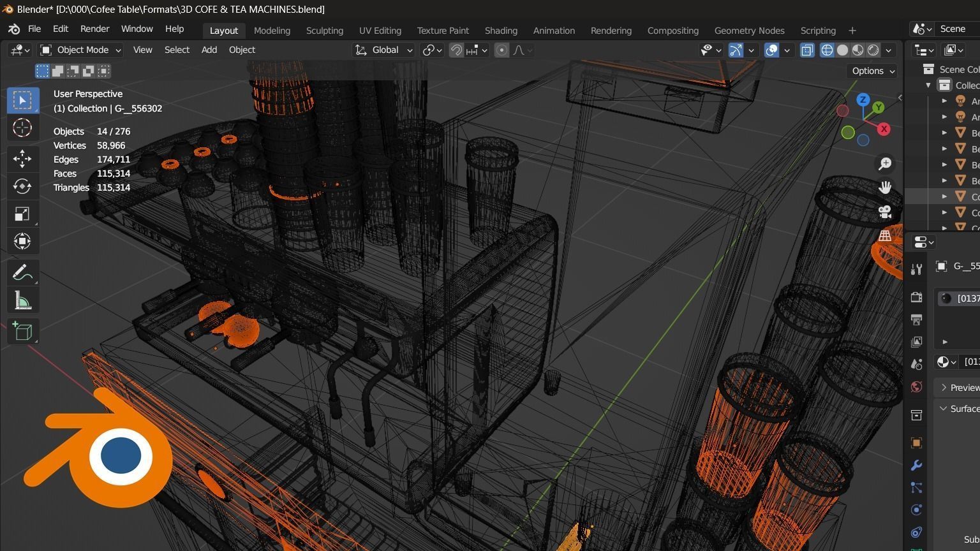This screenshot has height=551, width=980.
Task: Click the Add Cube tool
Action: pos(22,332)
